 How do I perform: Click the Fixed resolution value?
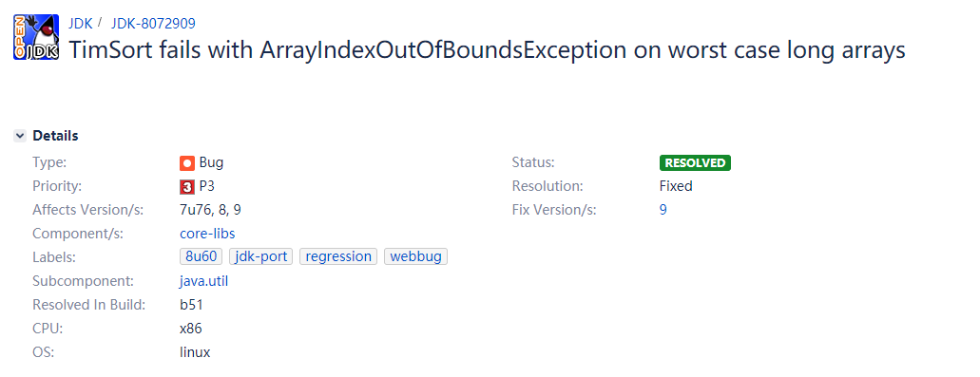[x=676, y=186]
